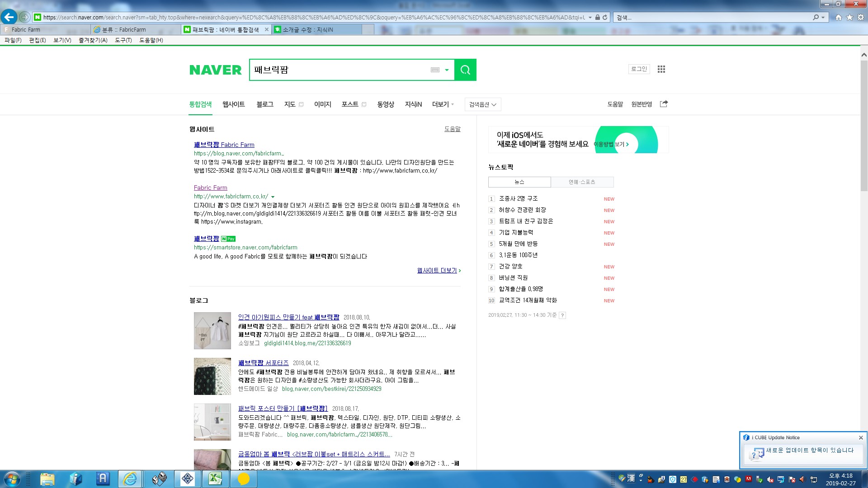Click the browser search magnifier icon
Viewport: 868px width, 488px height.
click(x=816, y=17)
